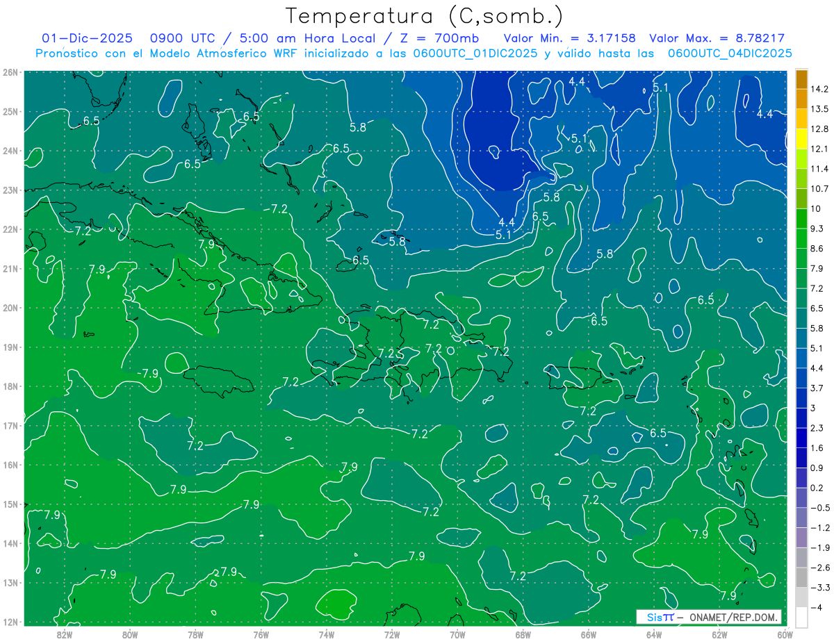The width and height of the screenshot is (834, 644).
Task: Pick the brown swatch above 14.2 on colorbar
Action: click(x=801, y=79)
